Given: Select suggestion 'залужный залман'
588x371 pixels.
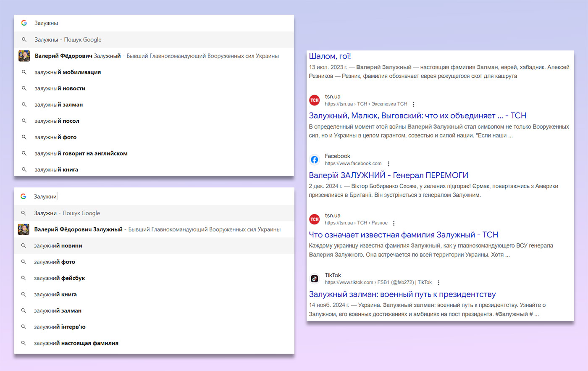Looking at the screenshot, I should tap(154, 105).
